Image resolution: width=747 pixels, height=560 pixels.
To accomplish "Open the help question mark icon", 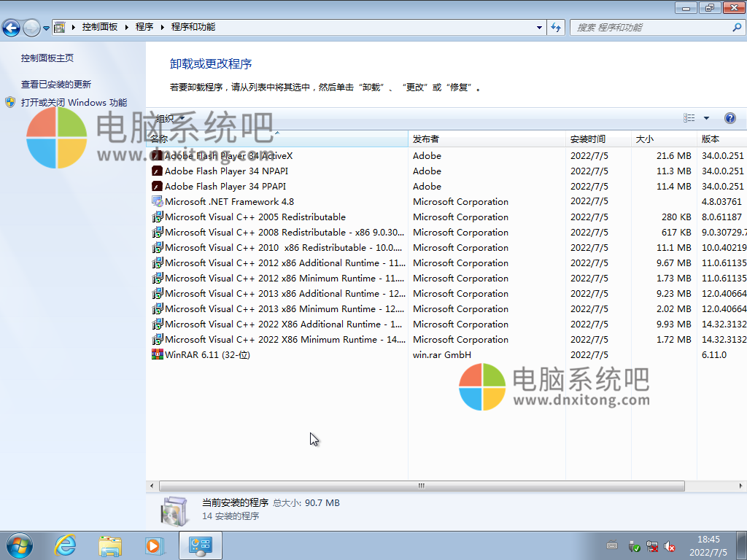I will [x=729, y=118].
